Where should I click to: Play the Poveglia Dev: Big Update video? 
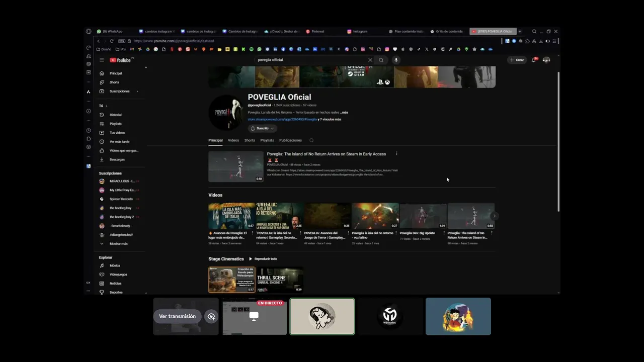point(423,216)
